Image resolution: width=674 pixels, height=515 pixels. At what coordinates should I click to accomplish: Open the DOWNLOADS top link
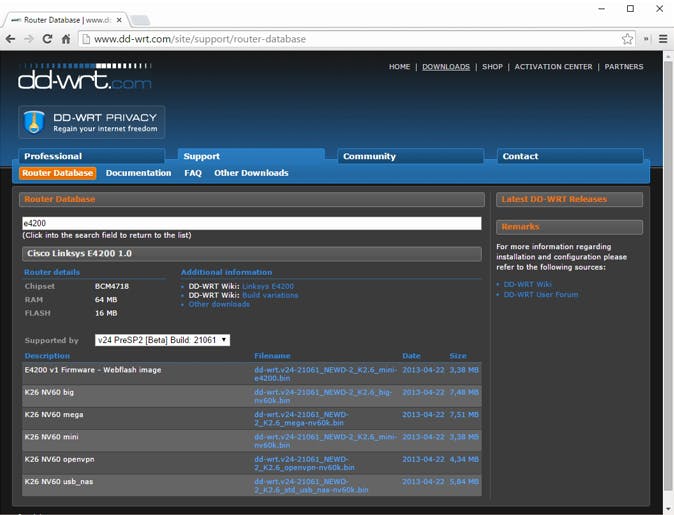tap(446, 67)
